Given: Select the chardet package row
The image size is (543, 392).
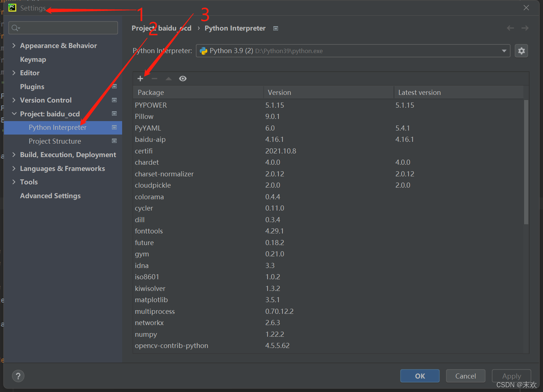Looking at the screenshot, I should coord(329,162).
